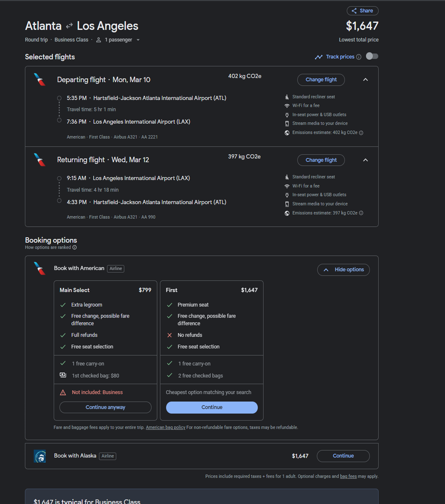Click 'Main Select' fare heading
Screen dimensions: 445x504
point(75,290)
